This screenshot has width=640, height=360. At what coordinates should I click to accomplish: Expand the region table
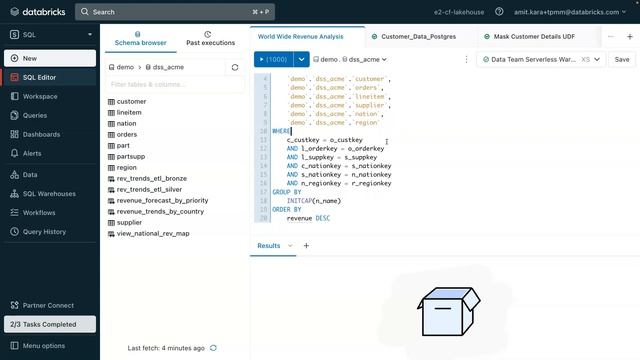click(122, 168)
